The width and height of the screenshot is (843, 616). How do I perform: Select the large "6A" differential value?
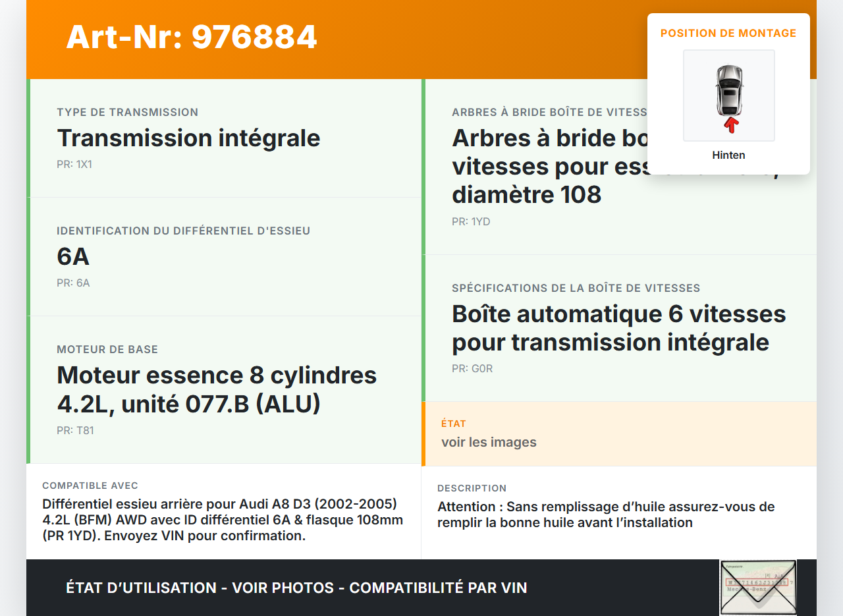(x=73, y=256)
